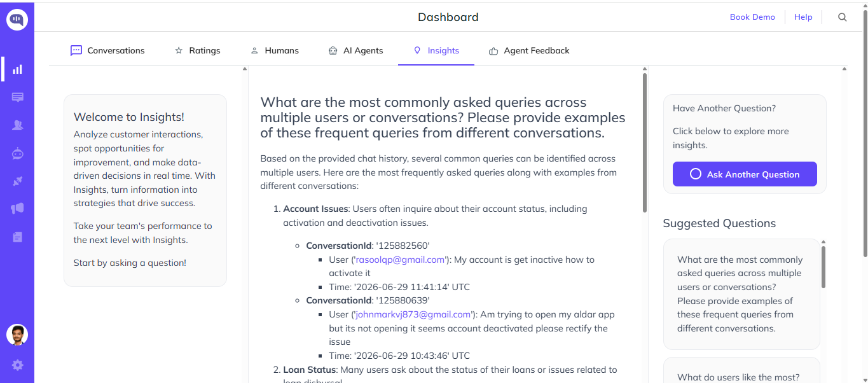Image resolution: width=868 pixels, height=383 pixels.
Task: Open the knowledge base document sidebar icon
Action: [x=17, y=237]
